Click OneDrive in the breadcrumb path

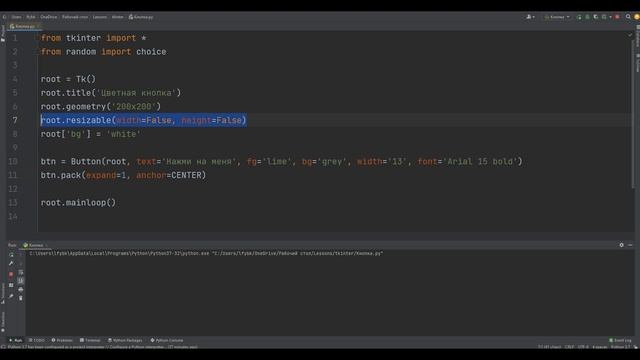49,17
